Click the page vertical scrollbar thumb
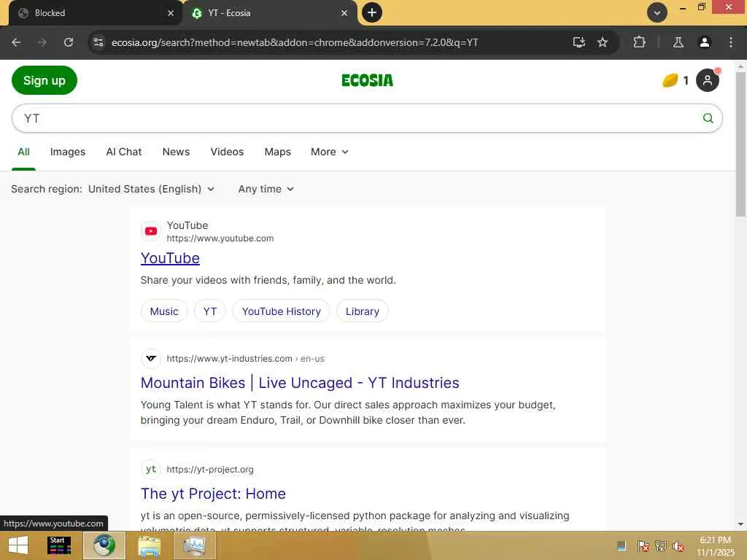 (740, 144)
